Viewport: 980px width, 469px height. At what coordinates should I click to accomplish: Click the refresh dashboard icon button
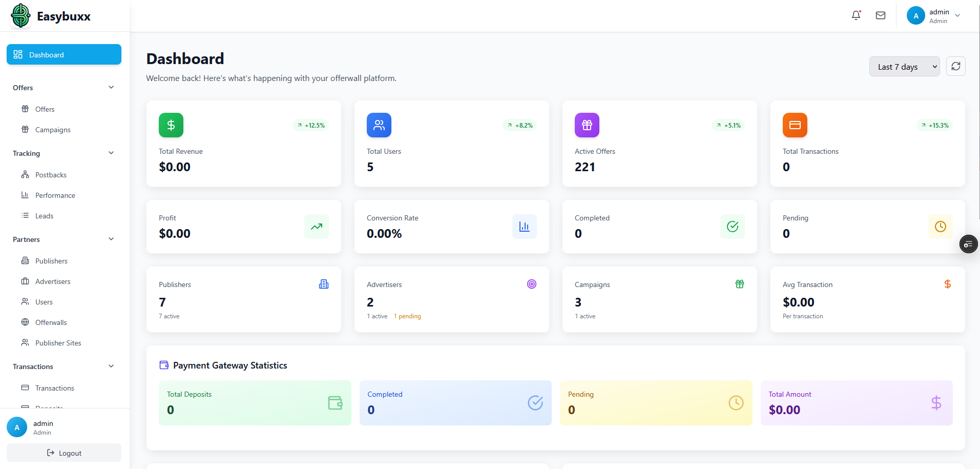pyautogui.click(x=955, y=66)
